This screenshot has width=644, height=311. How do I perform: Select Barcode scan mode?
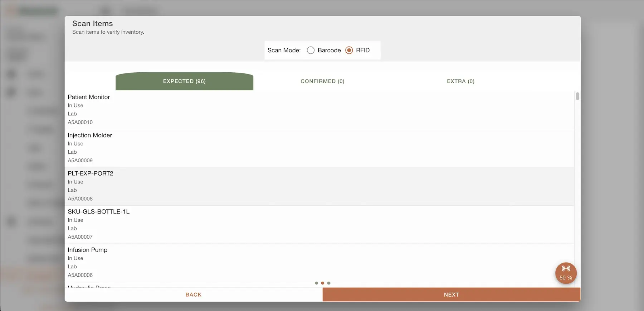point(311,50)
